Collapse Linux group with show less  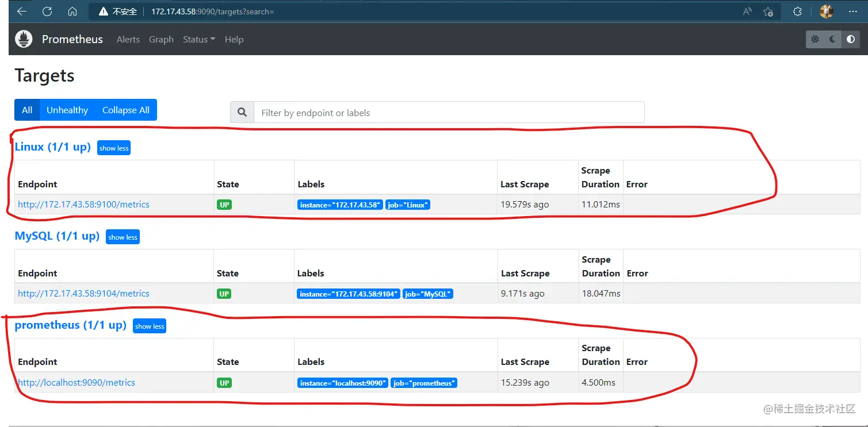(x=114, y=148)
